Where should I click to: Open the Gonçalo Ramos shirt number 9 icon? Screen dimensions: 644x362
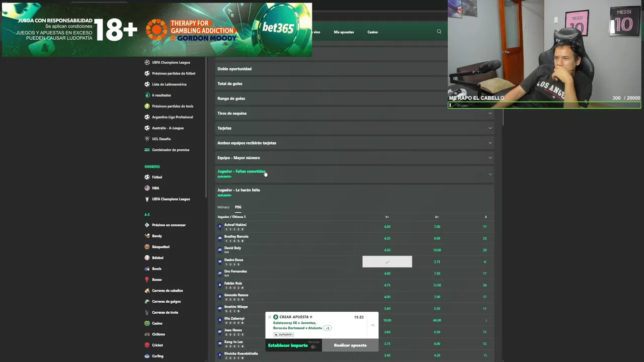220,297
